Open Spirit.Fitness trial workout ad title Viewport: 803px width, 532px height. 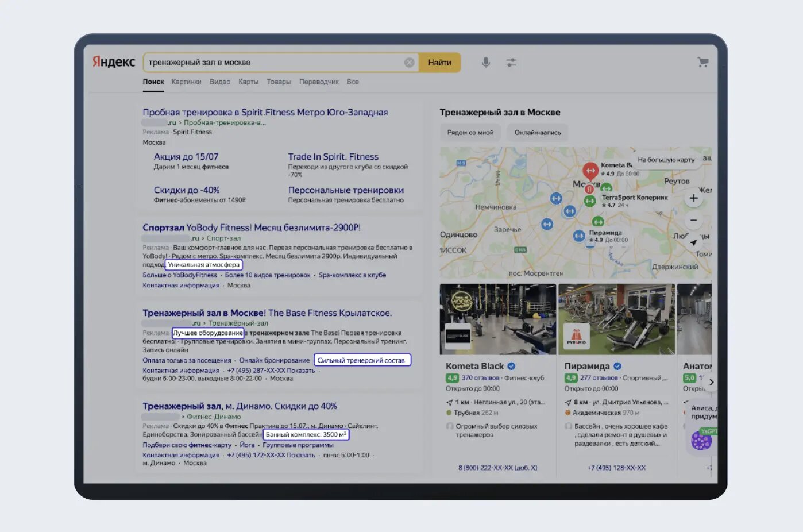(x=265, y=112)
